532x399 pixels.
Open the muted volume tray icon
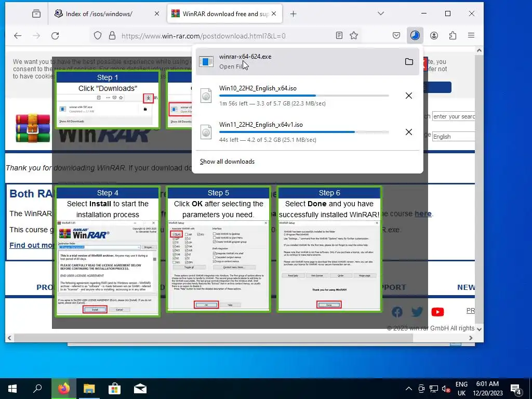446,389
